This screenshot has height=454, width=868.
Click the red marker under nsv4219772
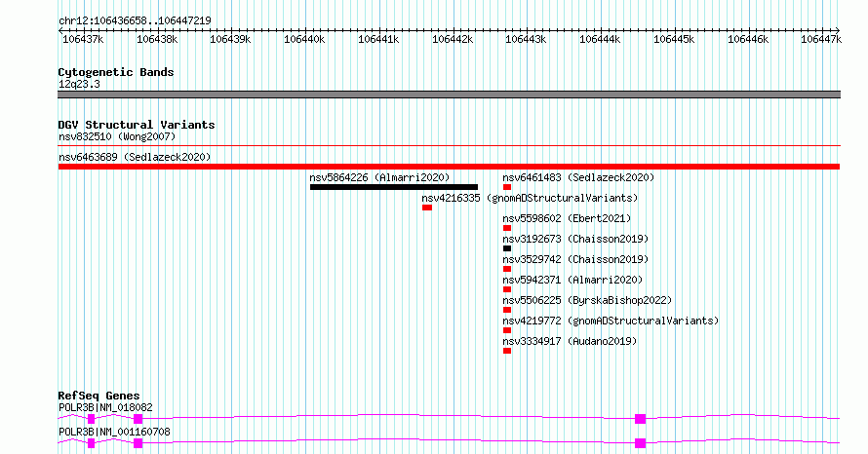[x=507, y=330]
